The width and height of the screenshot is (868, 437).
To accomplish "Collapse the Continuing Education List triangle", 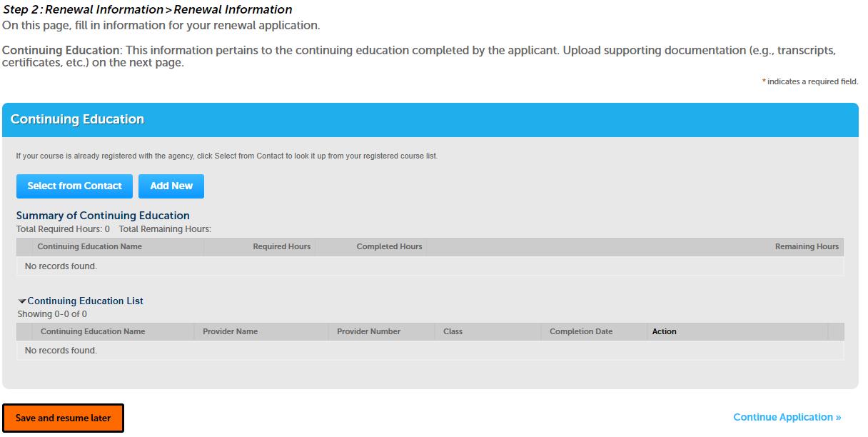I will (22, 301).
